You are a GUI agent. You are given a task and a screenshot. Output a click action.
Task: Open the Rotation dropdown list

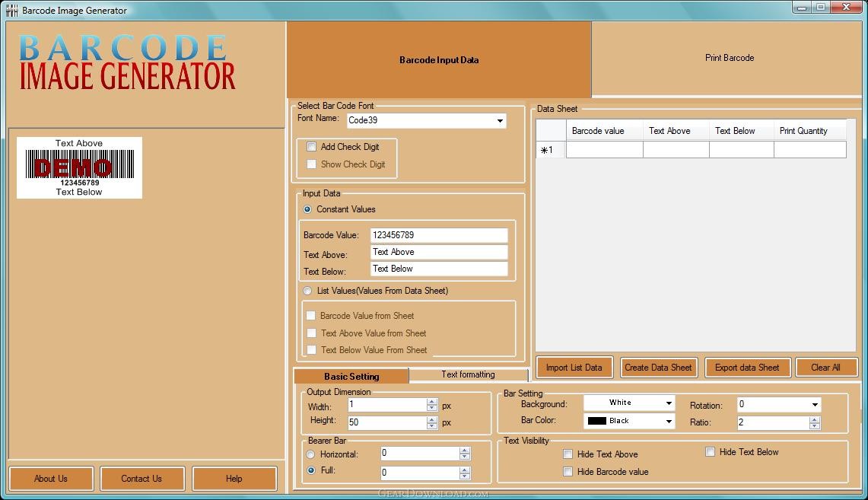point(815,405)
